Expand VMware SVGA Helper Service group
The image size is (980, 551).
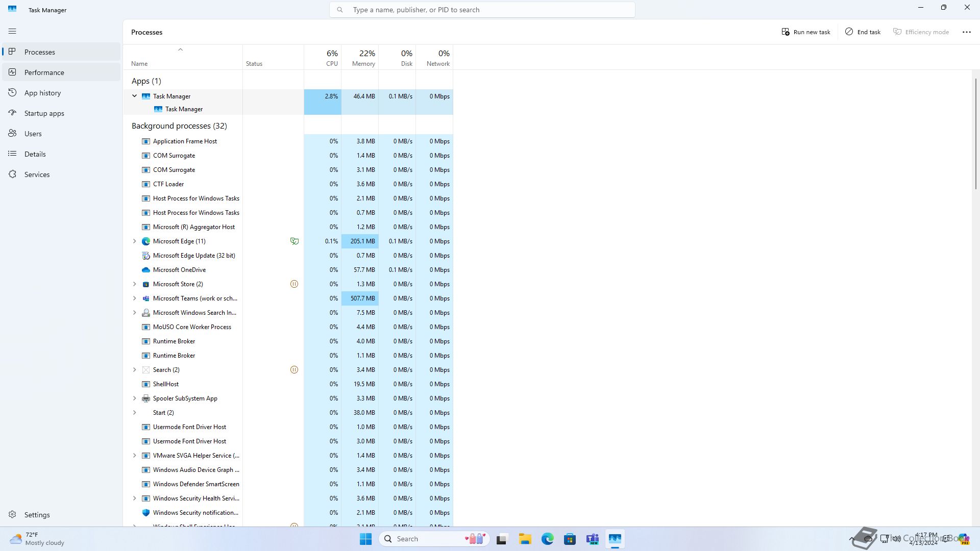(135, 456)
